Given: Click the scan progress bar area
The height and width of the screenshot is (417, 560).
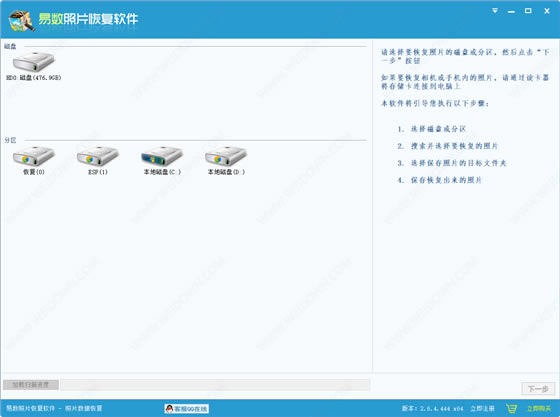Looking at the screenshot, I should (x=215, y=385).
